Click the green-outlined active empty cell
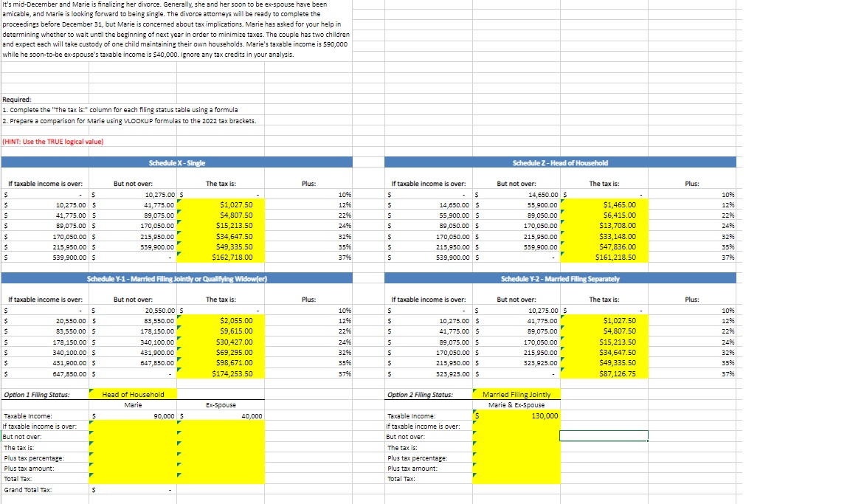The width and height of the screenshot is (850, 504). pos(604,435)
